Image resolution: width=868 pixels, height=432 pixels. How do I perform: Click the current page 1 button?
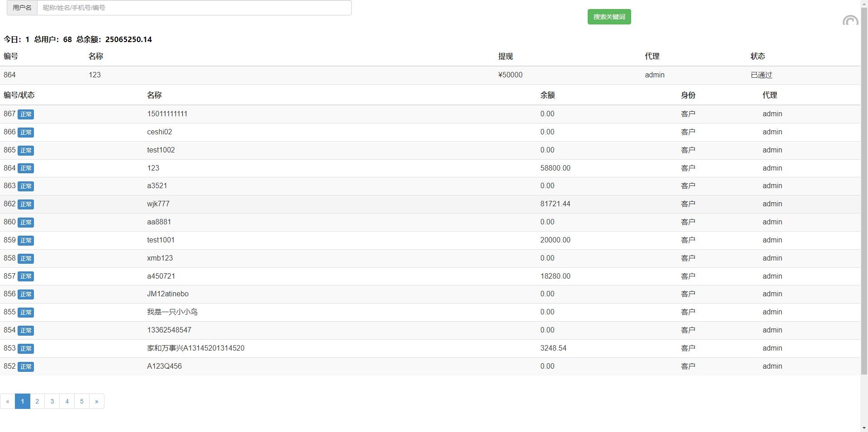click(x=23, y=401)
